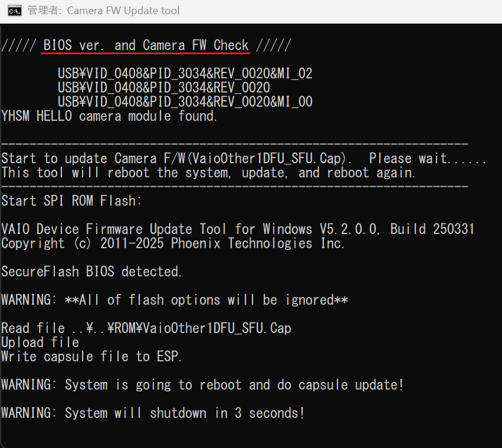The height and width of the screenshot is (448, 502).
Task: Click the USB device line ending in REV_0020
Action: pyautogui.click(x=163, y=88)
